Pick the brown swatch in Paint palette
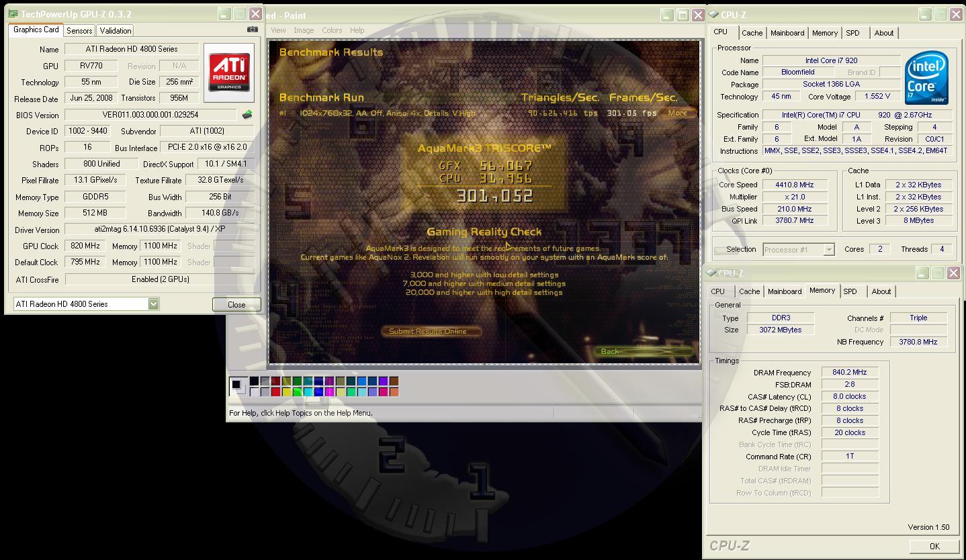This screenshot has height=560, width=966. 394,381
